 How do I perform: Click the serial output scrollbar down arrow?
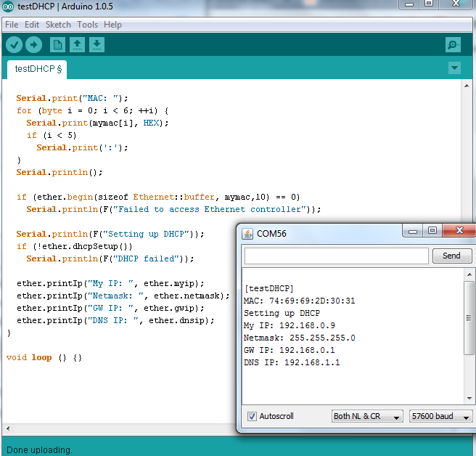click(x=469, y=399)
